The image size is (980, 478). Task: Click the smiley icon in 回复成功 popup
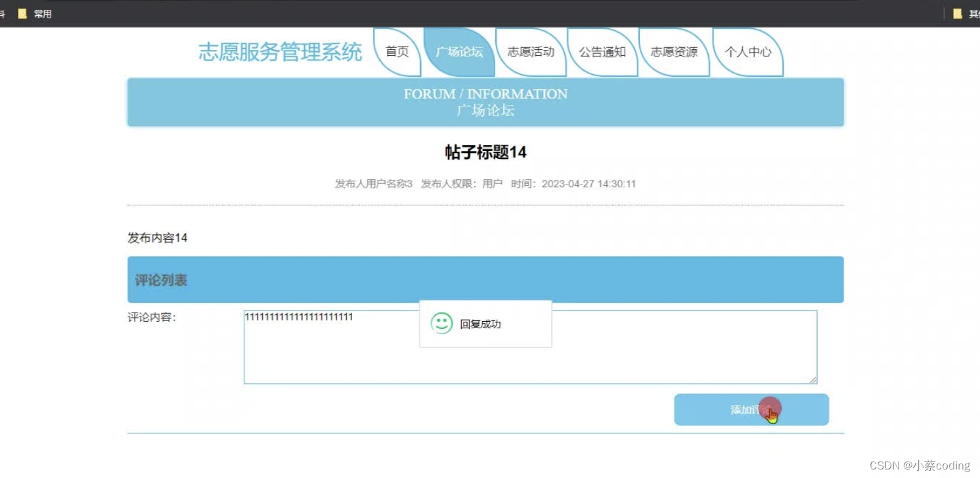point(441,323)
